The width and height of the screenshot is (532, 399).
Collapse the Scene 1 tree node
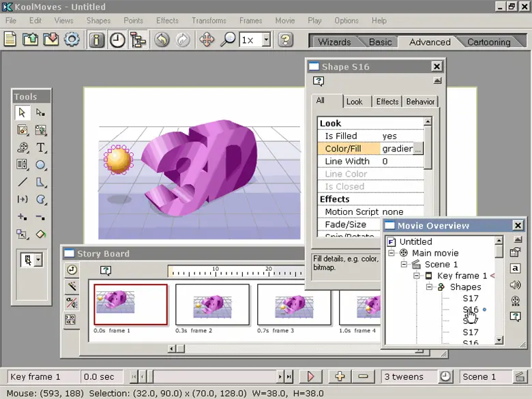pos(404,264)
